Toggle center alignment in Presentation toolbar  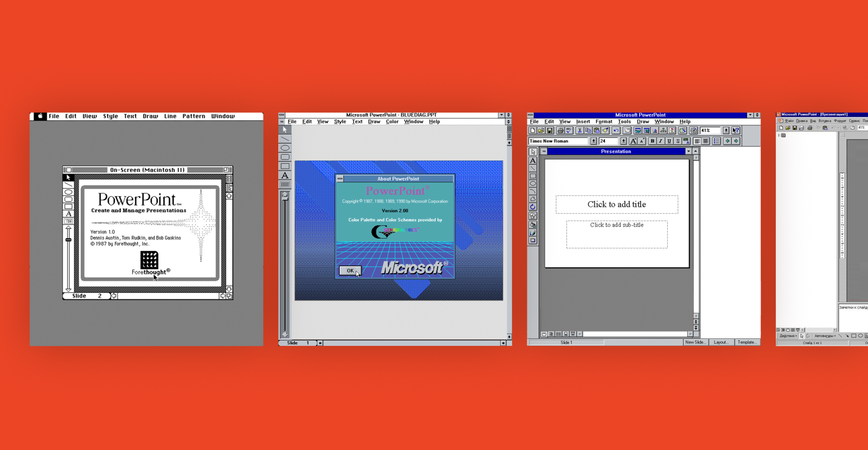(x=705, y=141)
